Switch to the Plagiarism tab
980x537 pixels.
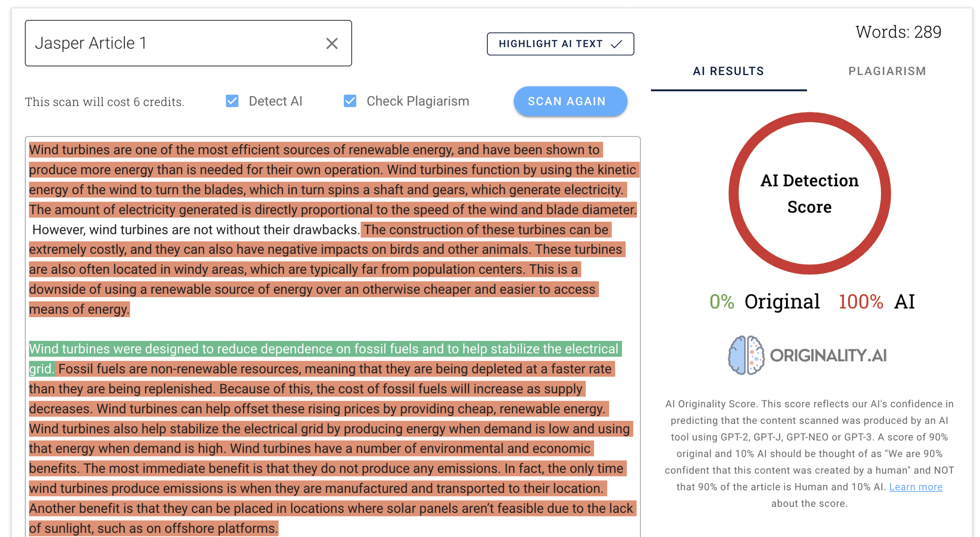tap(886, 71)
